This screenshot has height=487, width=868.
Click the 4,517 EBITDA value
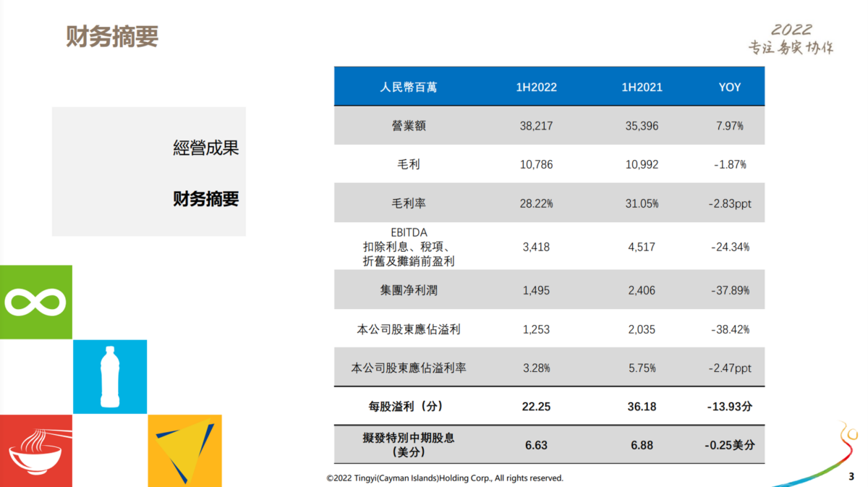point(642,247)
